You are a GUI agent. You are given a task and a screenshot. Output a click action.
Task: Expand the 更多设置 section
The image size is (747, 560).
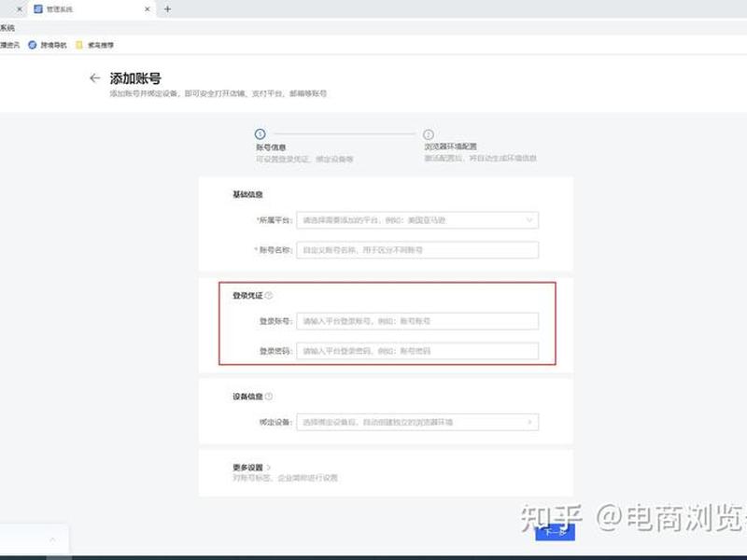pos(251,468)
